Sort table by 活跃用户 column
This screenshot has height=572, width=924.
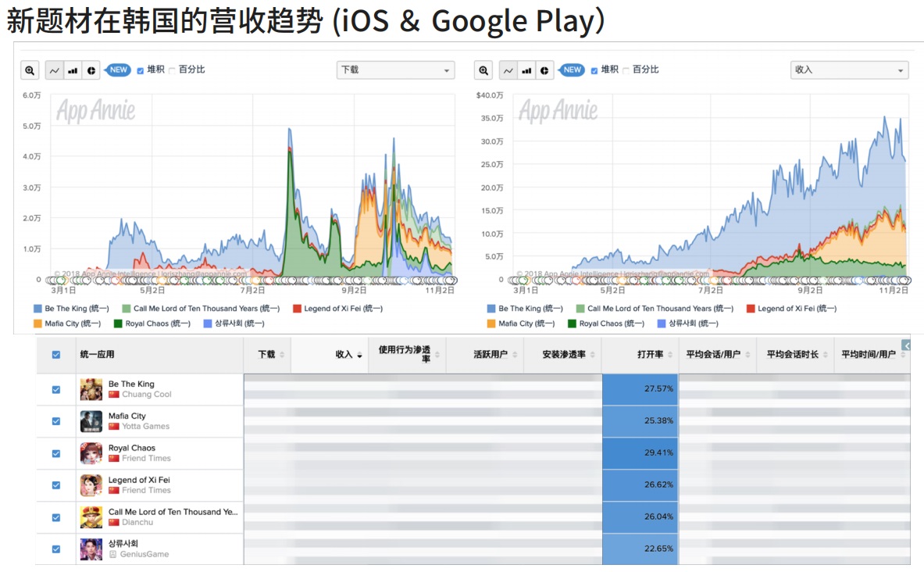tap(485, 355)
